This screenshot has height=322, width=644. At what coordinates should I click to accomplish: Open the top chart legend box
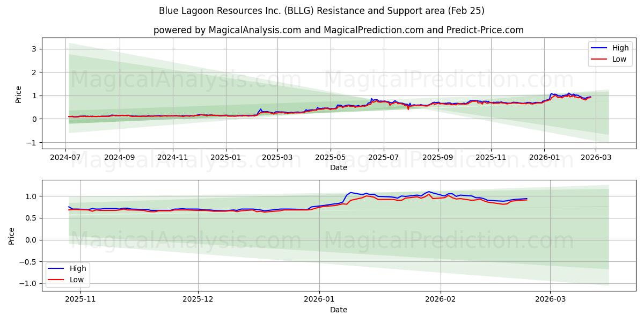(x=612, y=53)
